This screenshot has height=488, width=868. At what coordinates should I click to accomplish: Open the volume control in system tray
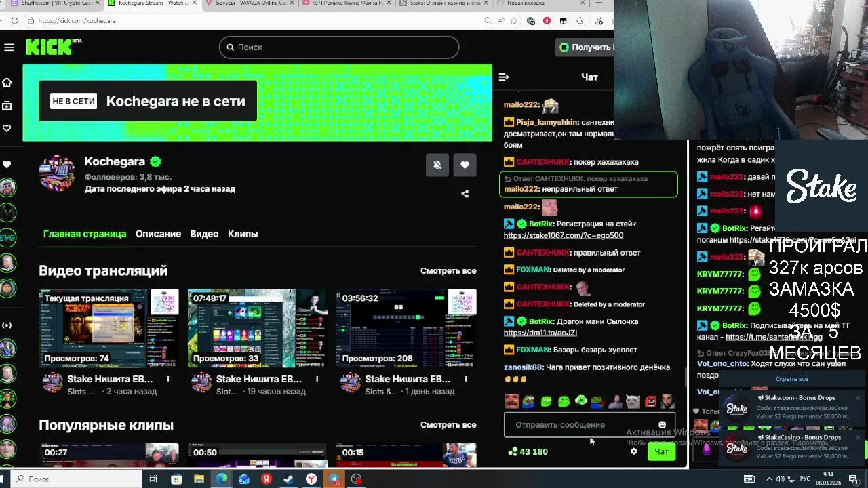coord(781,479)
